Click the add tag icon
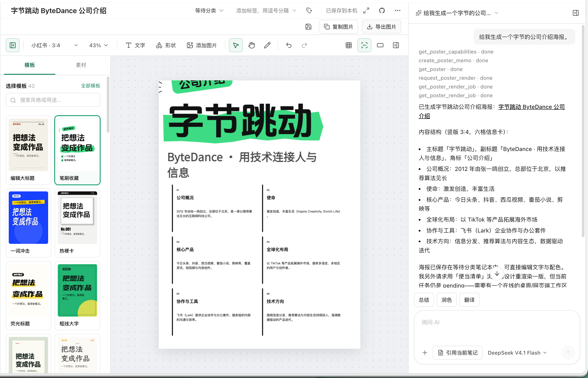The width and height of the screenshot is (588, 378). (x=309, y=10)
